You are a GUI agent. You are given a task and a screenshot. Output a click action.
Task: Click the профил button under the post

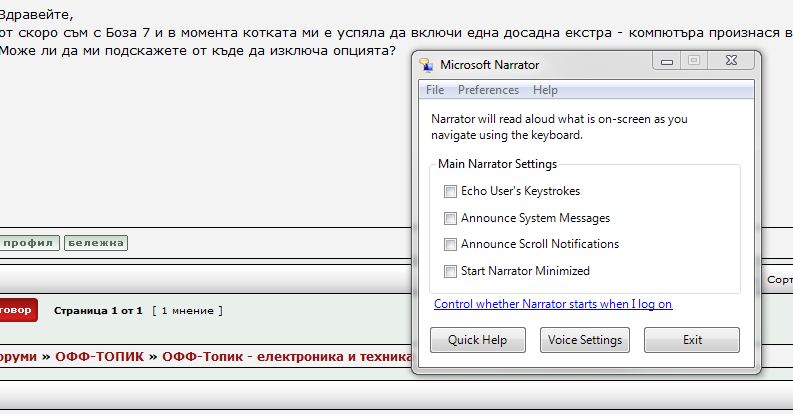pos(29,243)
